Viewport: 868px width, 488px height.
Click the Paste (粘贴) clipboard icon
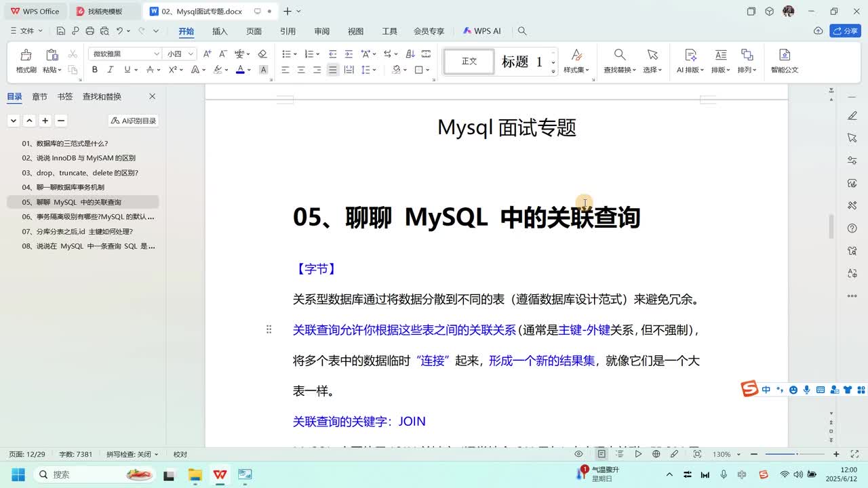(52, 55)
